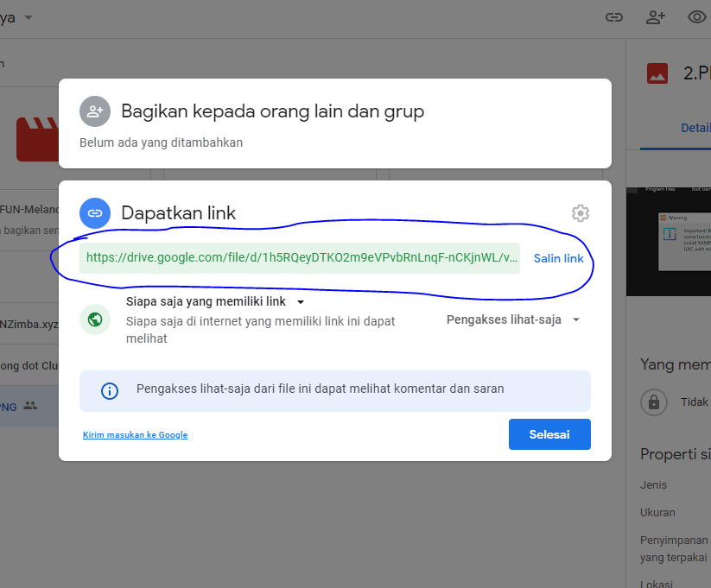
Task: Click the info icon in the notice banner
Action: (x=109, y=390)
